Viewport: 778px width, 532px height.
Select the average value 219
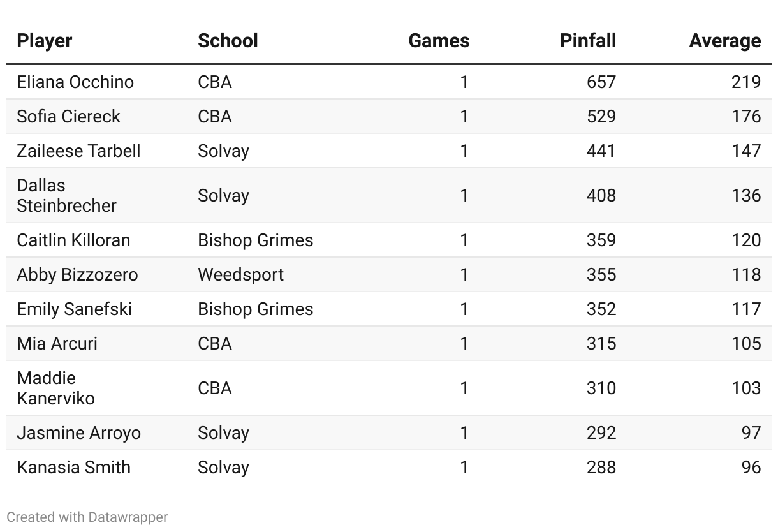[745, 82]
